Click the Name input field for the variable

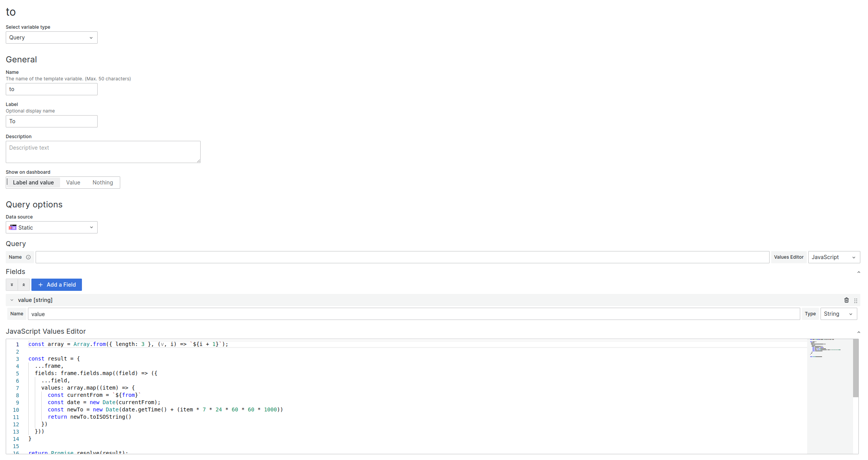pyautogui.click(x=51, y=89)
